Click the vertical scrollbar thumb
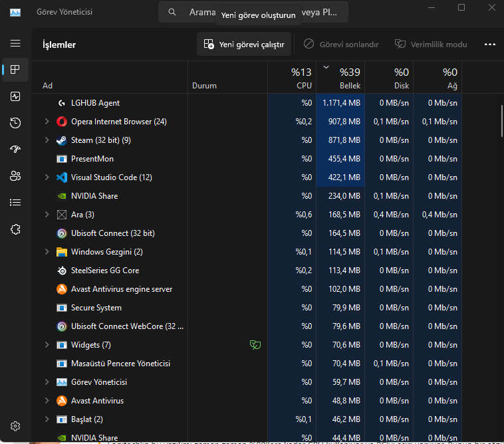Viewport: 504px width, 444px height. click(x=502, y=121)
